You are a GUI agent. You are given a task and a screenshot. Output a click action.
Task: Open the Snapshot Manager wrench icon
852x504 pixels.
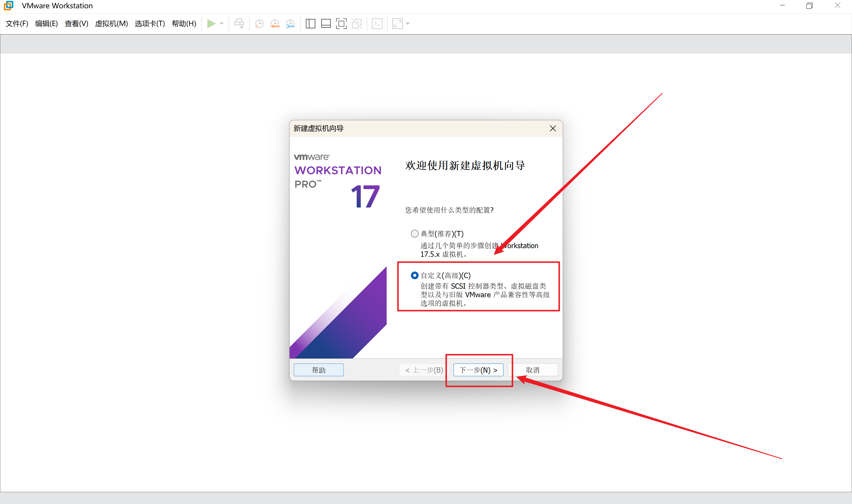[290, 23]
